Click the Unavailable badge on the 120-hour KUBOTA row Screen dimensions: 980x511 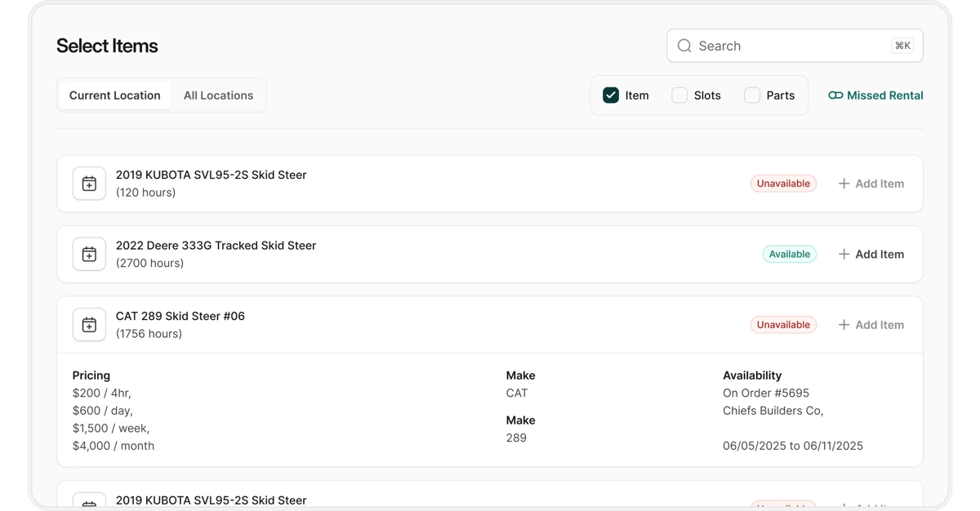[x=783, y=184]
